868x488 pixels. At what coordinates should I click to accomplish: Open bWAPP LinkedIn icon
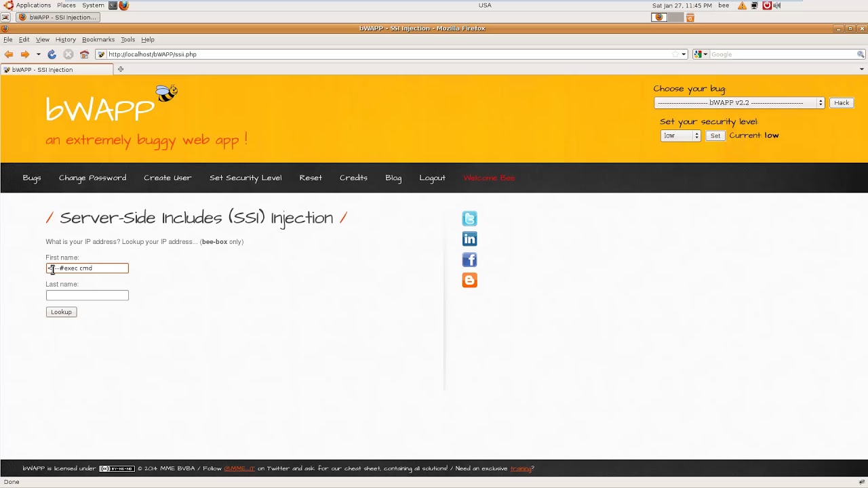click(469, 239)
